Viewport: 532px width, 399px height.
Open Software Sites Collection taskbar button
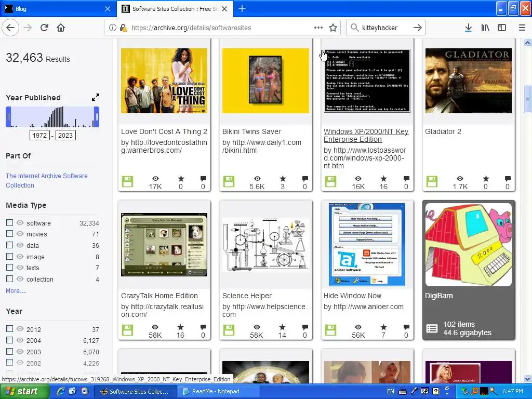coord(135,391)
